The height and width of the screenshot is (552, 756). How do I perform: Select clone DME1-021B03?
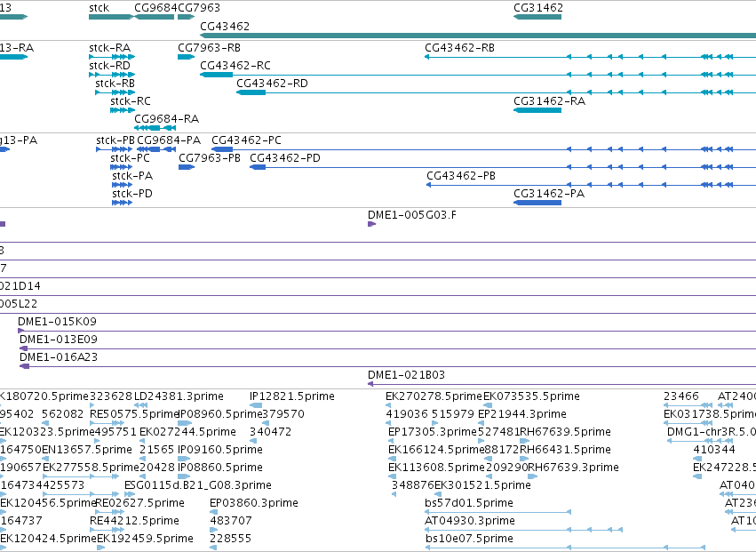click(407, 375)
